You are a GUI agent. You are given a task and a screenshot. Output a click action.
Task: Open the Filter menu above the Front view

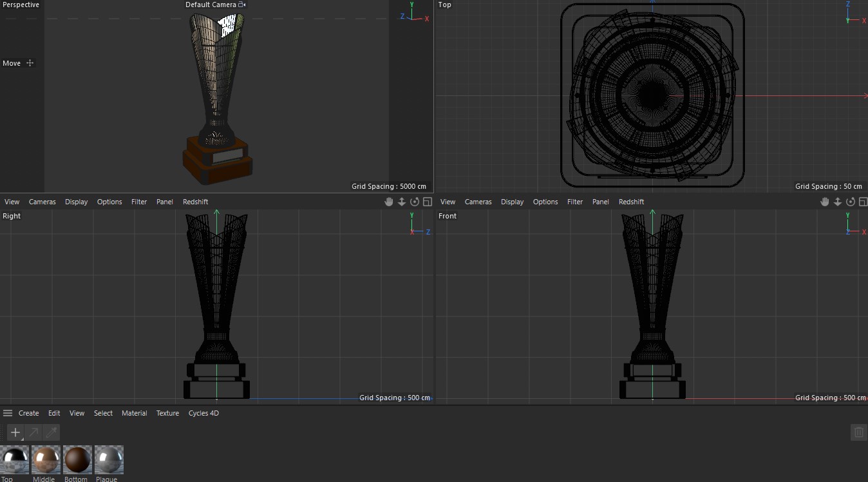[575, 202]
